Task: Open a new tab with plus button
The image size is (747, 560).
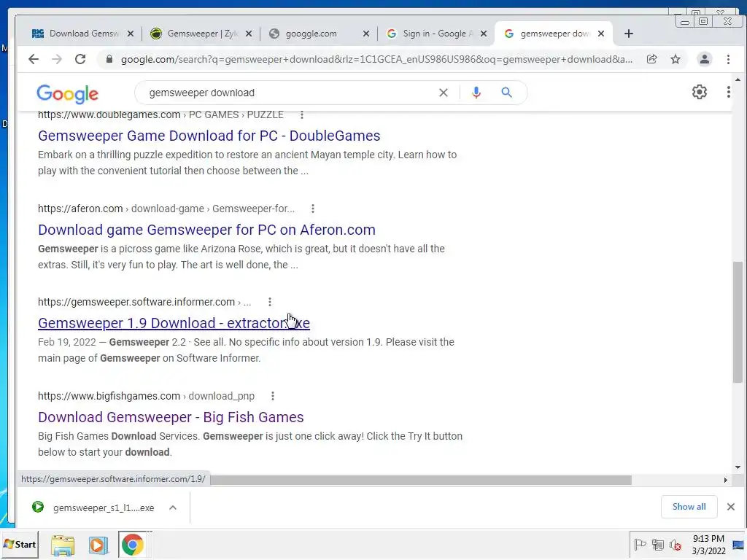Action: point(628,34)
